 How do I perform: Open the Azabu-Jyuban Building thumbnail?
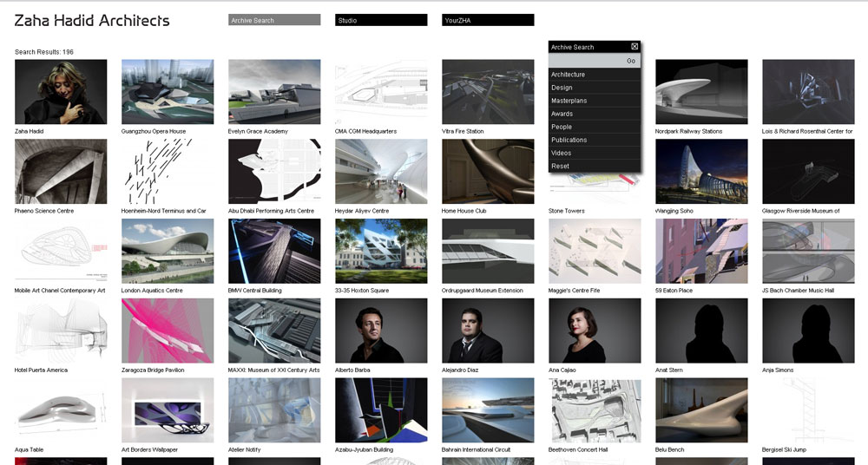pyautogui.click(x=381, y=410)
